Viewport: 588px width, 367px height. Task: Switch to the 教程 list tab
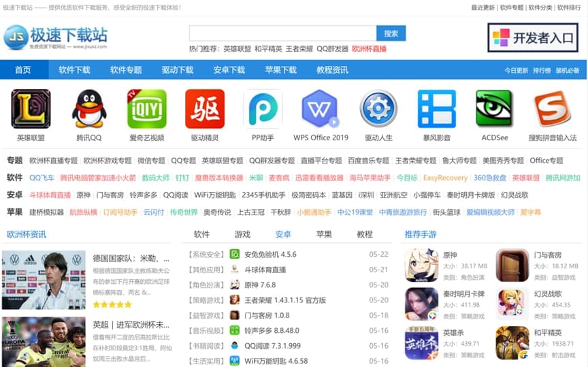[x=365, y=234]
